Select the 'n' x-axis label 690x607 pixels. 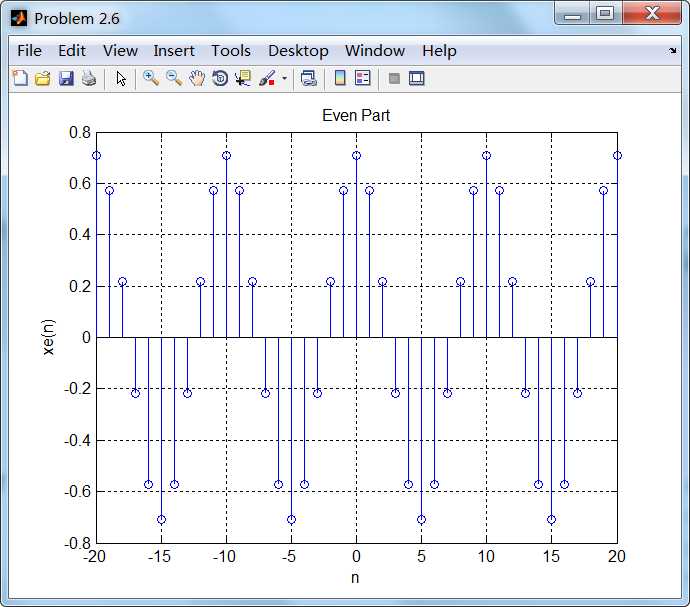(355, 578)
